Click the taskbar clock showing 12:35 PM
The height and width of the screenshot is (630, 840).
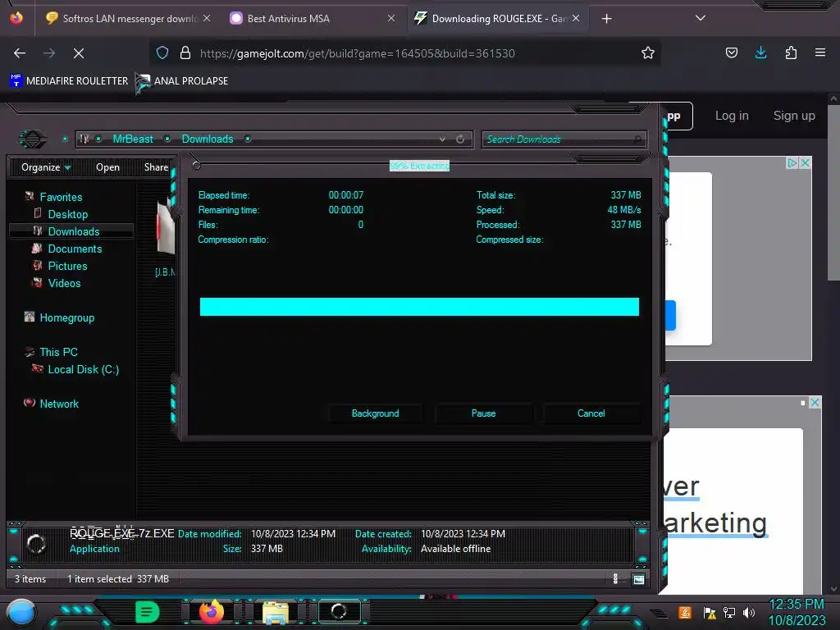pyautogui.click(x=797, y=605)
